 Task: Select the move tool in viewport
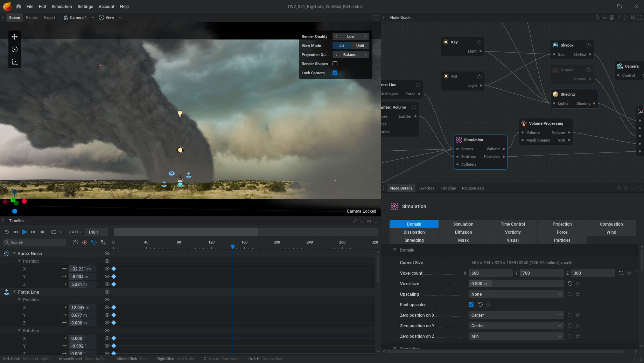(14, 36)
